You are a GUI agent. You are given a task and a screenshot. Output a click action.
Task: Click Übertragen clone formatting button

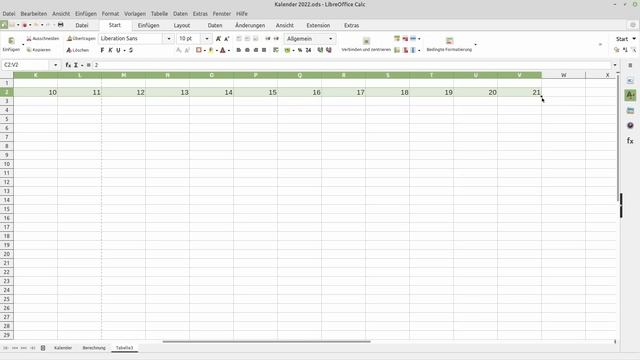pyautogui.click(x=81, y=38)
